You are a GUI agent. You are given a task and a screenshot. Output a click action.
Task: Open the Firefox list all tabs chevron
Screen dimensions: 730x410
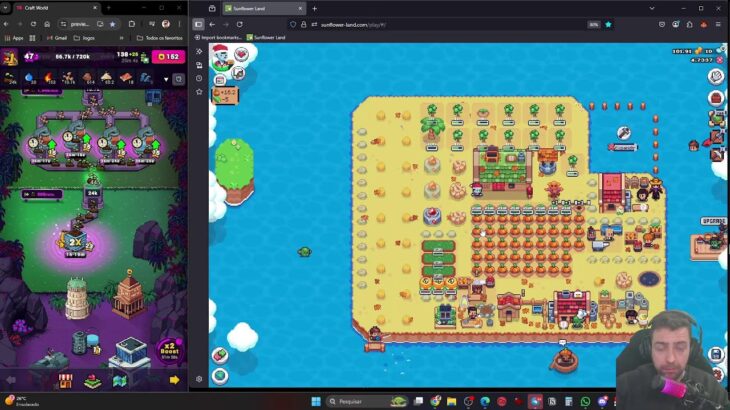(652, 8)
